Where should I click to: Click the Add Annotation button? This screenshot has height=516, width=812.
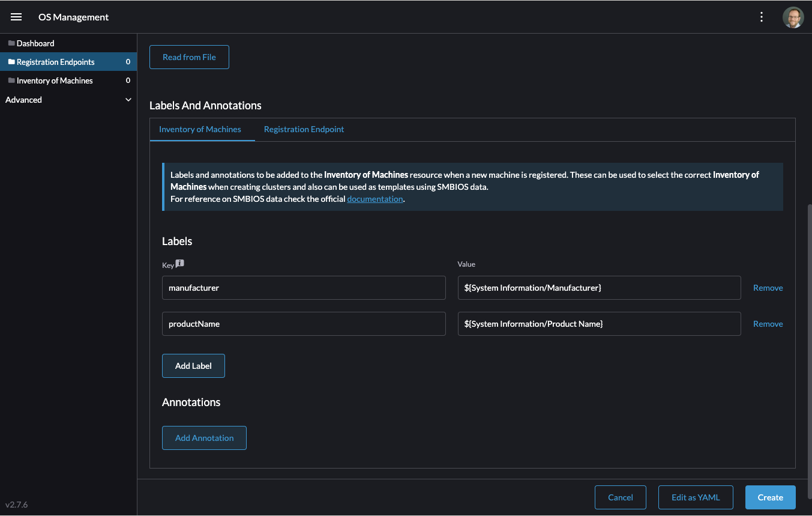point(204,438)
